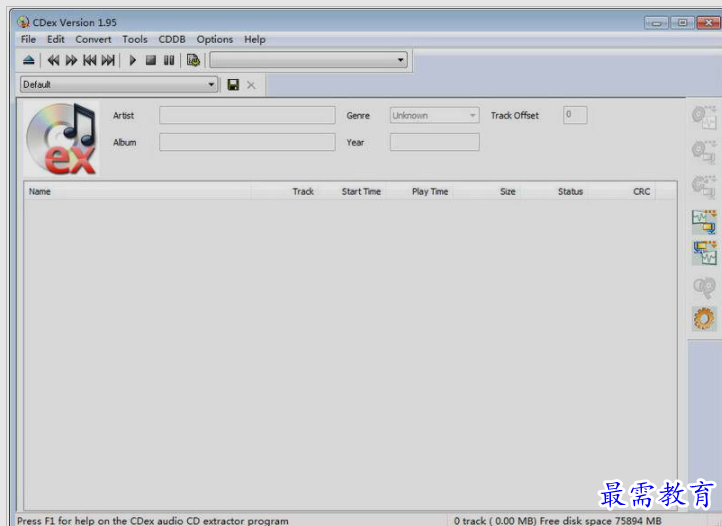Click the CRC column header
This screenshot has width=722, height=526.
click(x=621, y=192)
